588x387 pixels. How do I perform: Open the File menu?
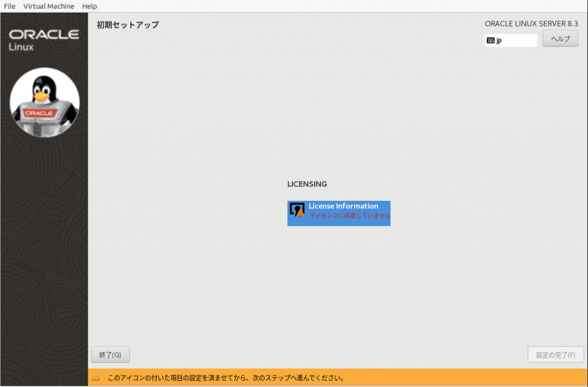point(10,6)
